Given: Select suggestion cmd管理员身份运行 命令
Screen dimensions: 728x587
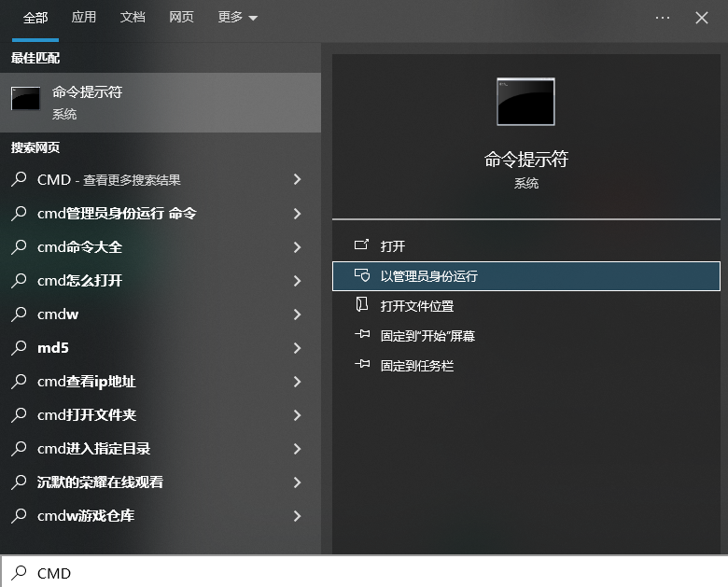Looking at the screenshot, I should [x=161, y=214].
